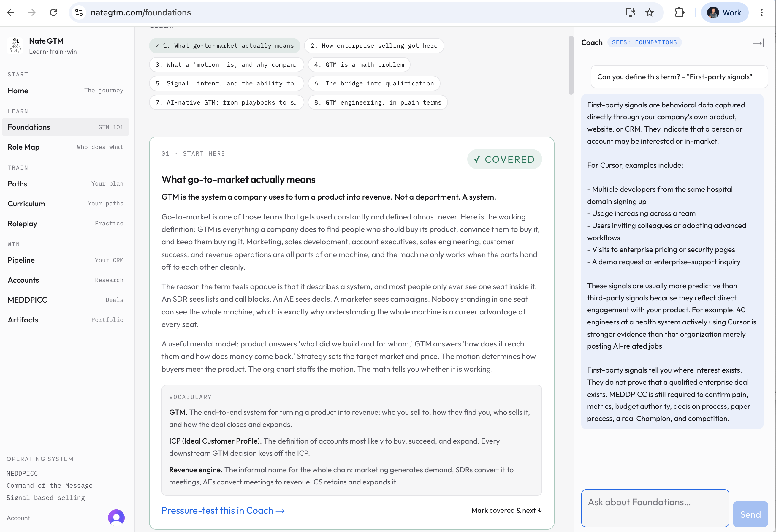Click 'Signal-based selling' link
Image resolution: width=776 pixels, height=532 pixels.
(46, 498)
